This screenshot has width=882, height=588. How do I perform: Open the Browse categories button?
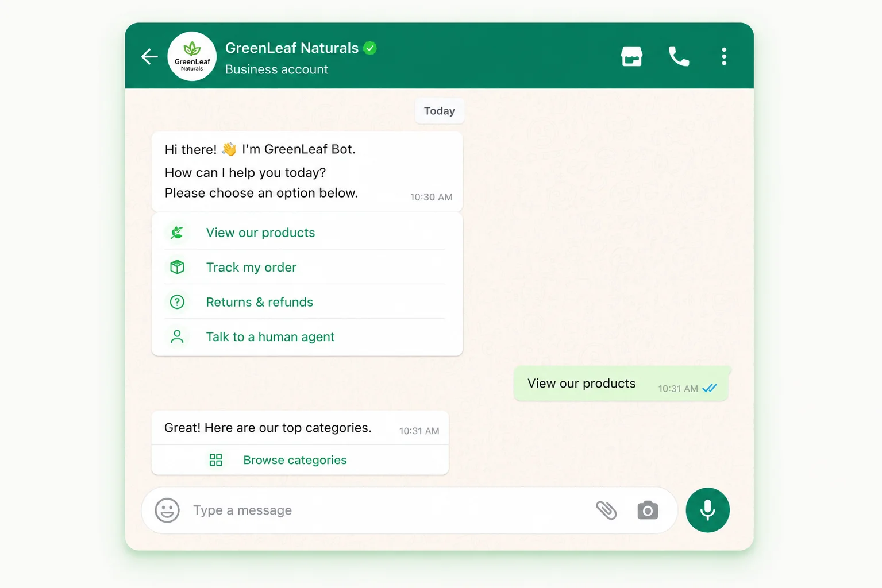coord(300,460)
